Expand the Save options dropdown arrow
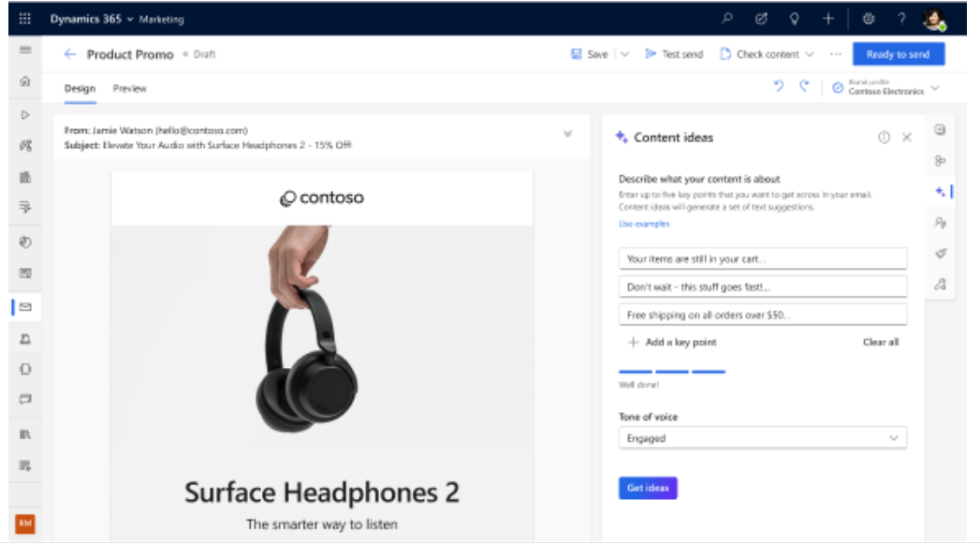This screenshot has height=544, width=980. point(624,54)
